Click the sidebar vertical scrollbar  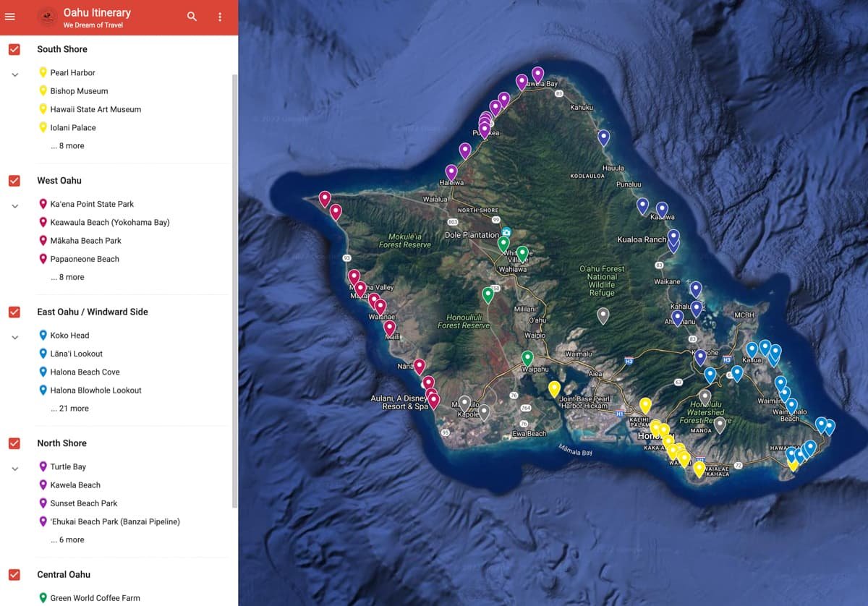[234, 289]
